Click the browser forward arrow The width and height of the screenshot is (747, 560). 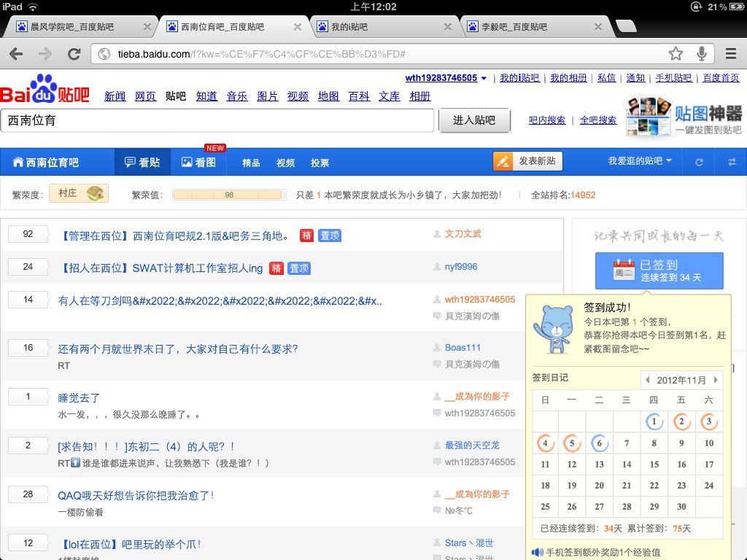click(45, 54)
